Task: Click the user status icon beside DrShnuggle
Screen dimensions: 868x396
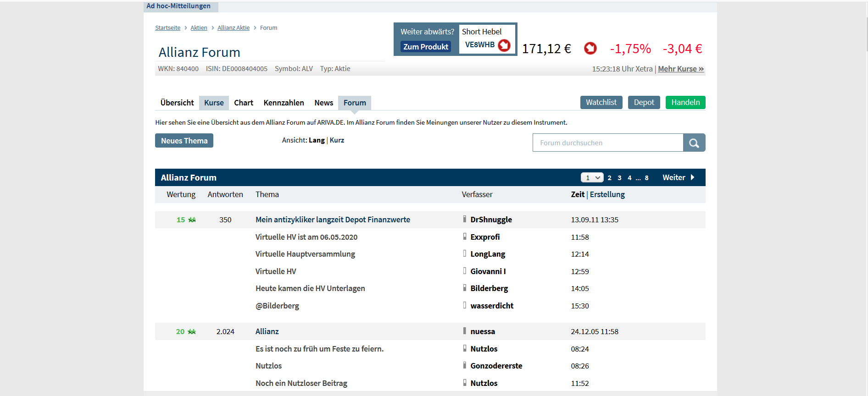Action: (464, 220)
